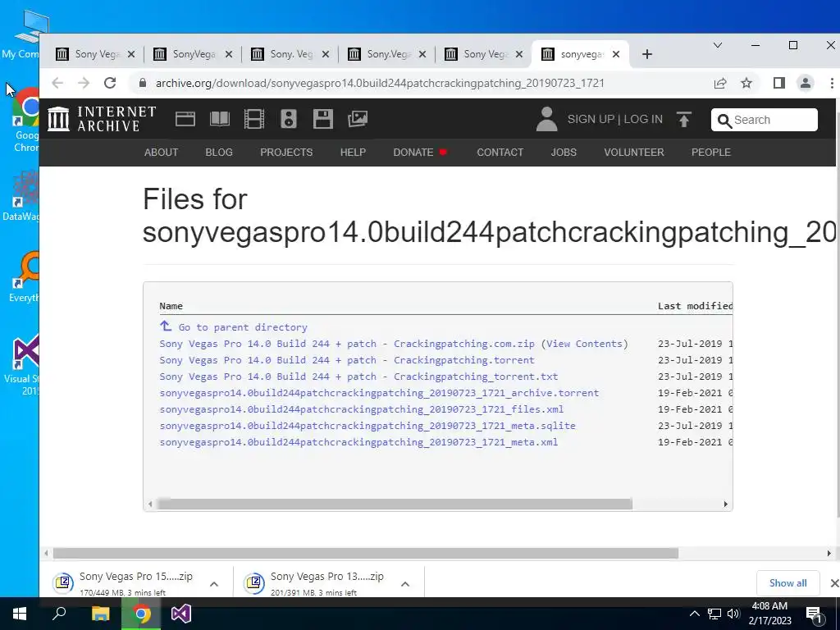The image size is (840, 630).
Task: Open the tab search dropdown chevron
Action: tap(718, 46)
